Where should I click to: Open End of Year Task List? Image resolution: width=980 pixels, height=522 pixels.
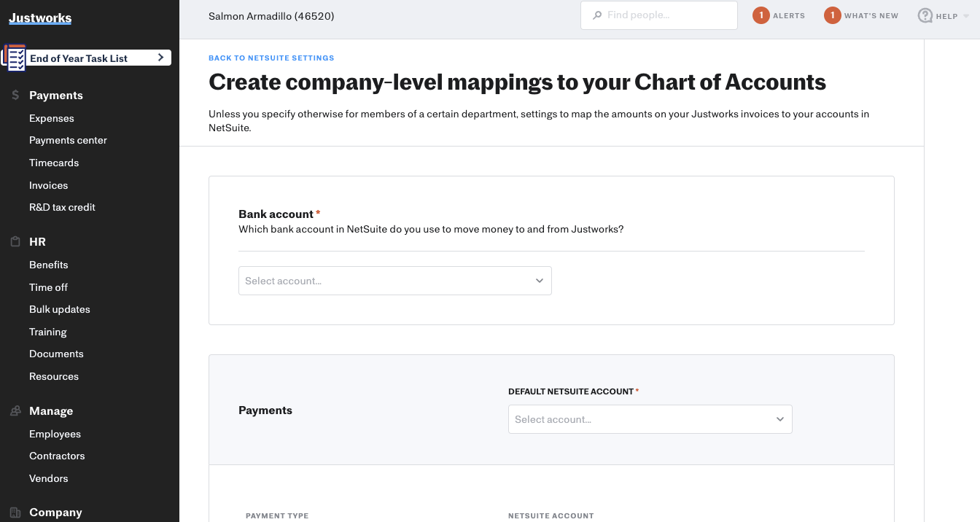[87, 58]
